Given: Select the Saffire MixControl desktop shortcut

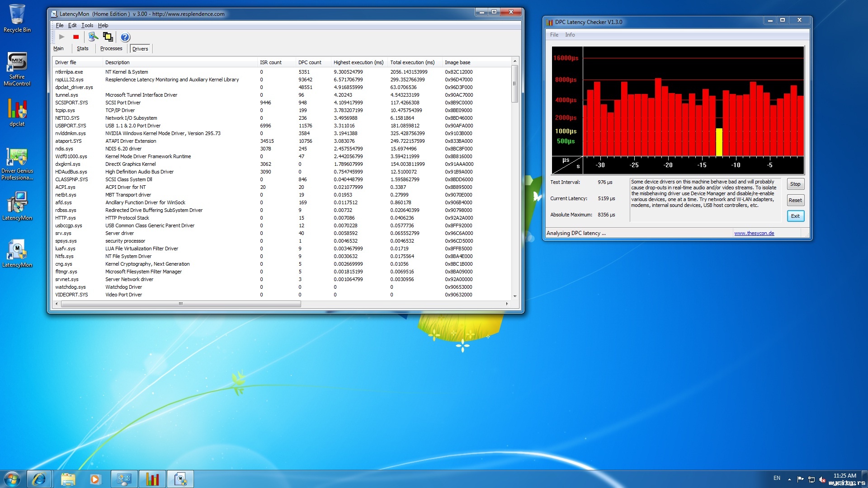Looking at the screenshot, I should coord(17,69).
